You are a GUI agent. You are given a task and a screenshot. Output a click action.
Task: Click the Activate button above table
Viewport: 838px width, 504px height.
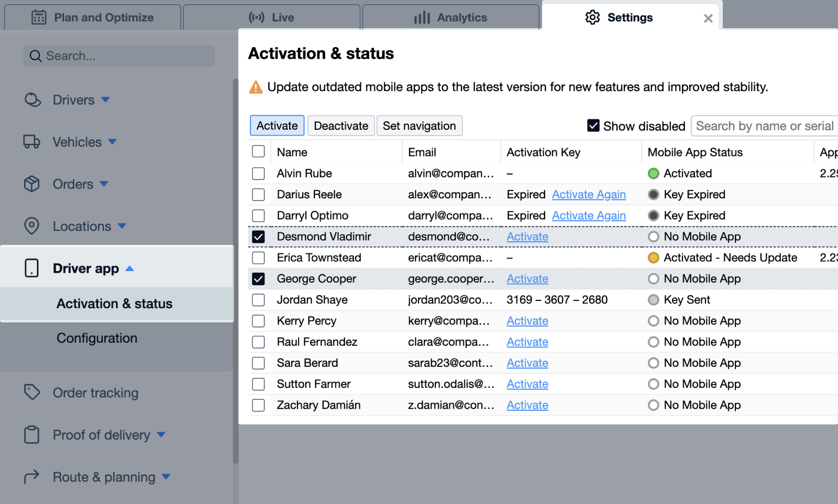(277, 126)
